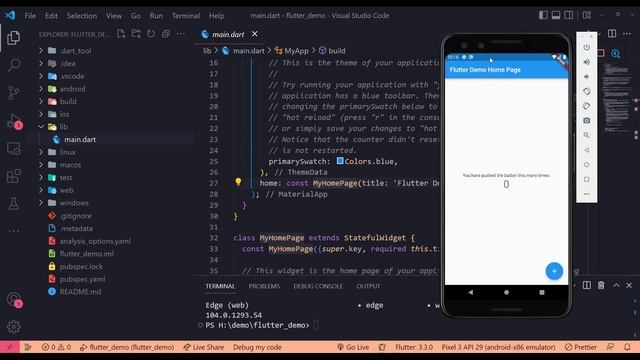Open the Extensions view
640x360 pixels.
coord(13,176)
